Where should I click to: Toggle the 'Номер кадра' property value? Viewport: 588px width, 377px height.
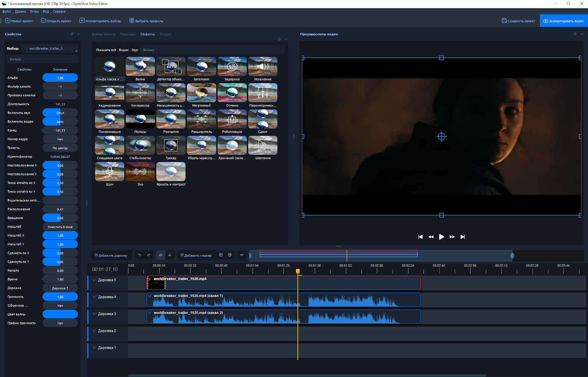coord(60,139)
